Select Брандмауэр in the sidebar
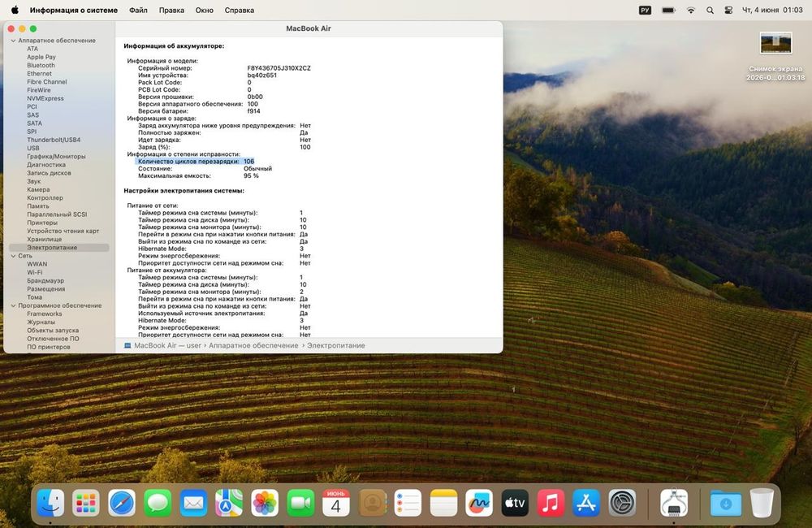Image resolution: width=812 pixels, height=528 pixels. pyautogui.click(x=45, y=281)
